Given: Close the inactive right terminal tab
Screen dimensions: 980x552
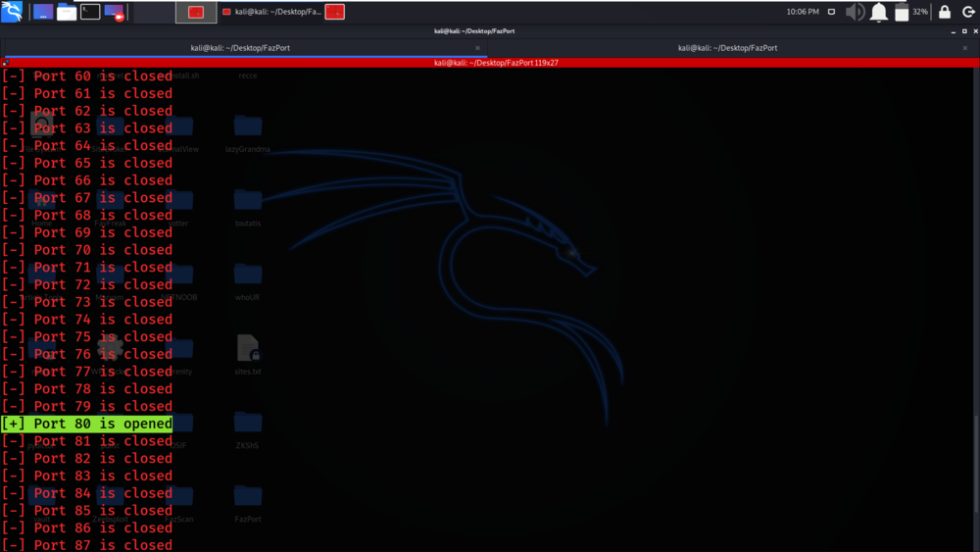Looking at the screenshot, I should tap(965, 48).
